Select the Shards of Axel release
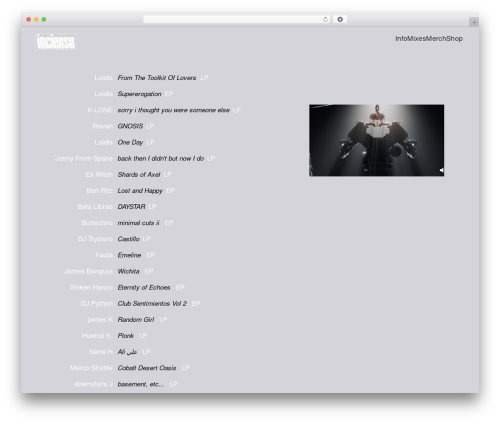Screen dimensions: 500x423 coord(139,175)
